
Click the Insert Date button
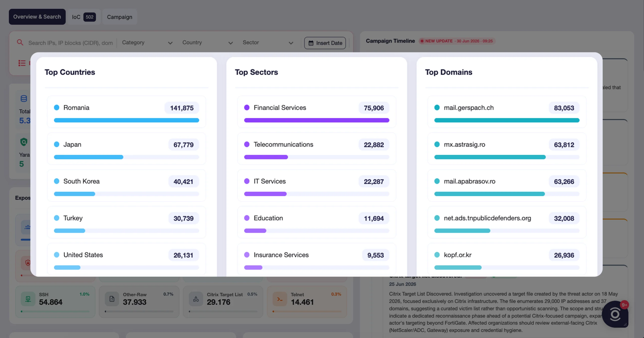tap(325, 43)
